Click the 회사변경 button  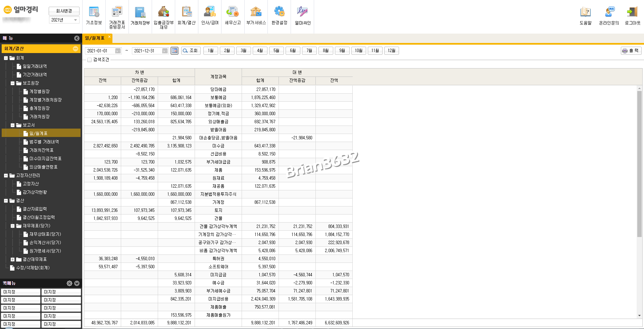[64, 11]
